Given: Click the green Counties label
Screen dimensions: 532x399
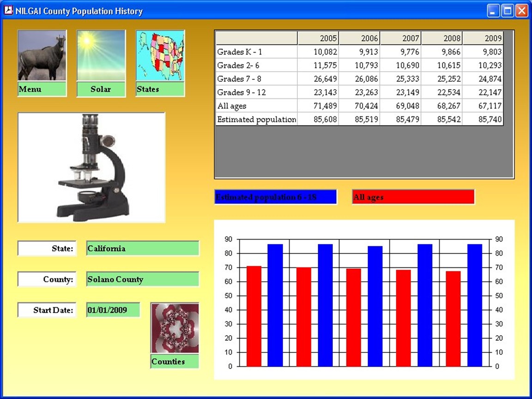Looking at the screenshot, I should coord(175,362).
